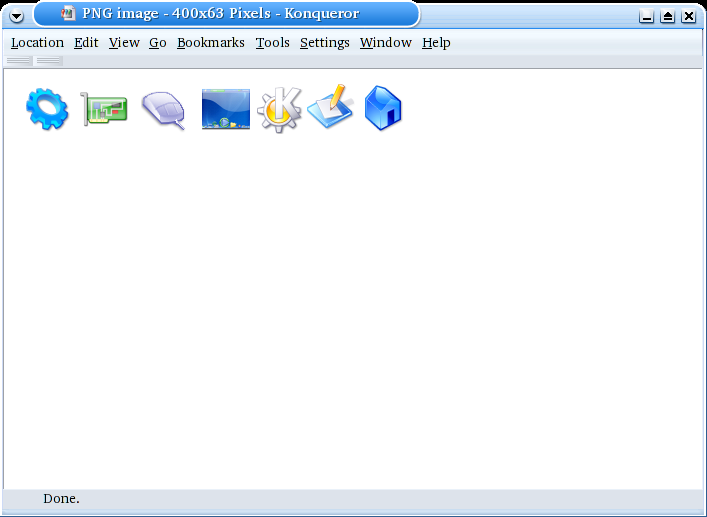Screen dimensions: 707x517
Task: Open the Go menu
Action: click(158, 43)
